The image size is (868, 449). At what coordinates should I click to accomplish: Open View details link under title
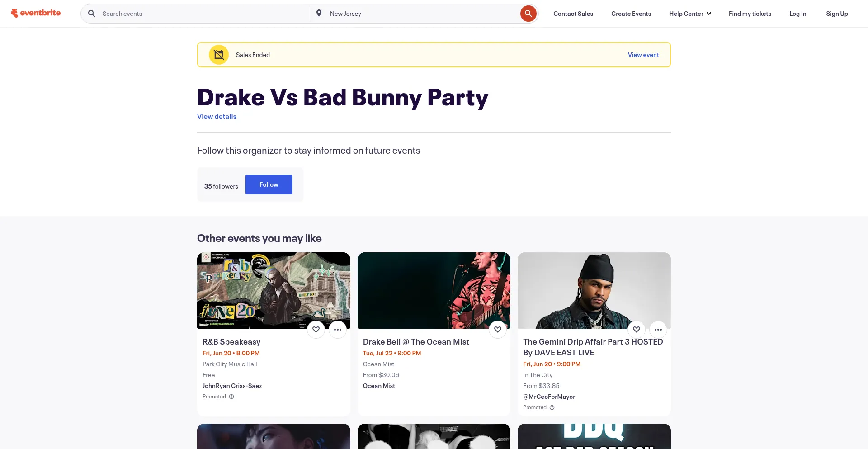click(x=217, y=117)
